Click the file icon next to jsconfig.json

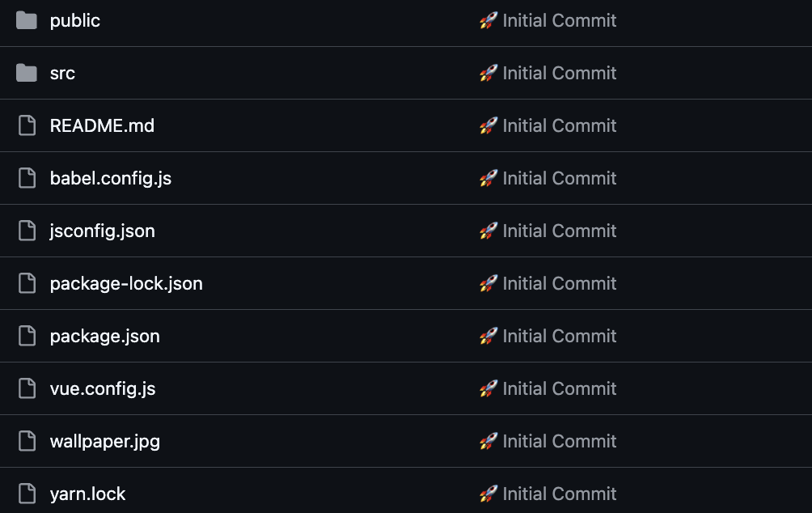tap(27, 231)
